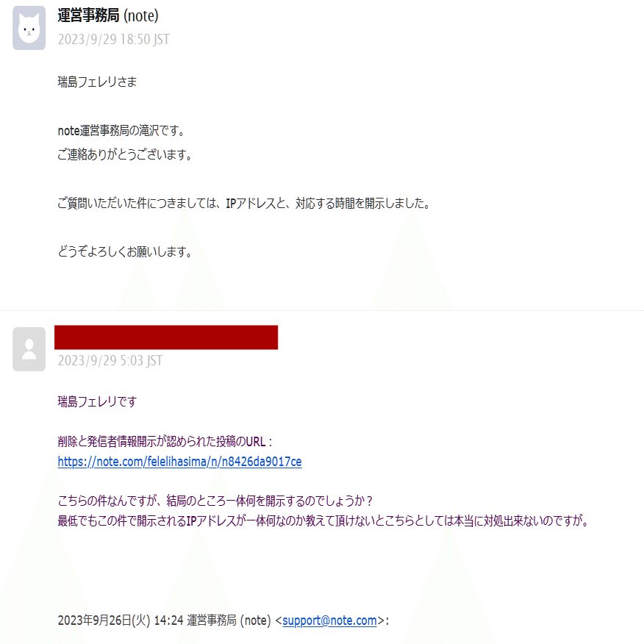The width and height of the screenshot is (644, 644).
Task: Click the support@note.com email link
Action: (x=329, y=620)
